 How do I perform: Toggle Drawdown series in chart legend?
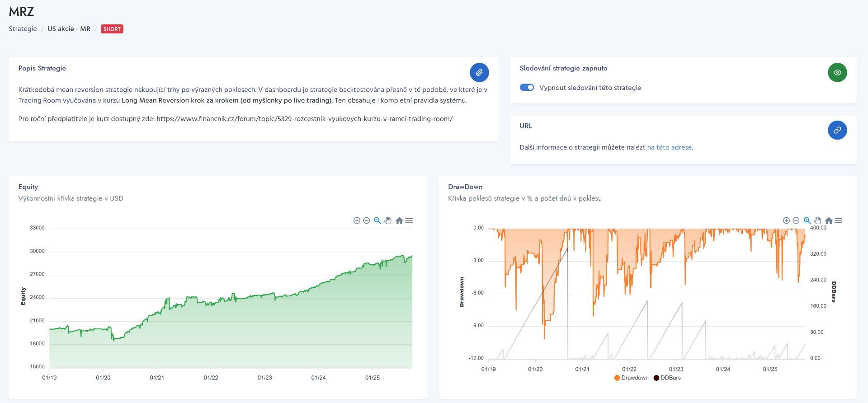click(631, 378)
